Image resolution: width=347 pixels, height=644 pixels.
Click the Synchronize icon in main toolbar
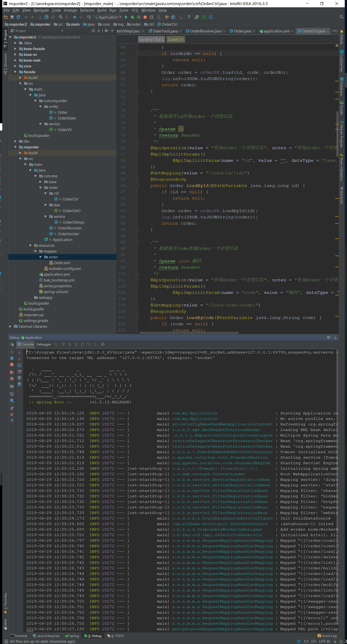[18, 17]
